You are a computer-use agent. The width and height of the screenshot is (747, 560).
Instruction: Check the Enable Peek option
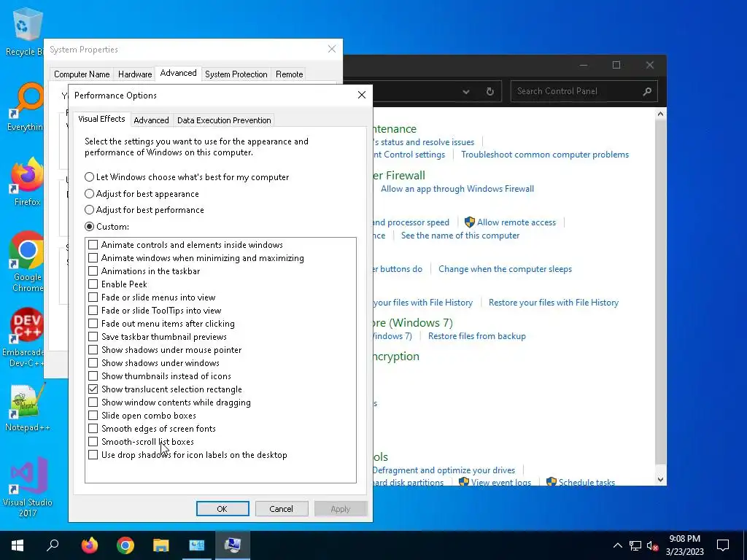(x=93, y=284)
